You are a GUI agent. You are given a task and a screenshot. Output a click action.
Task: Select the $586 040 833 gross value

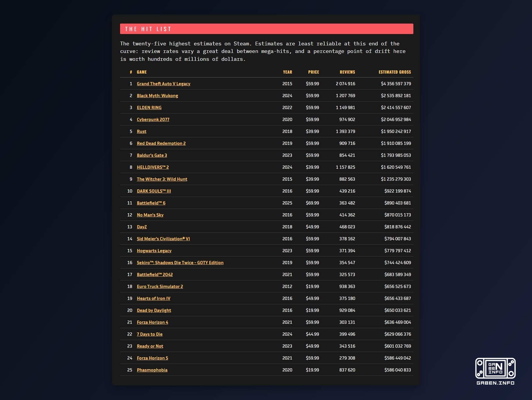(398, 370)
